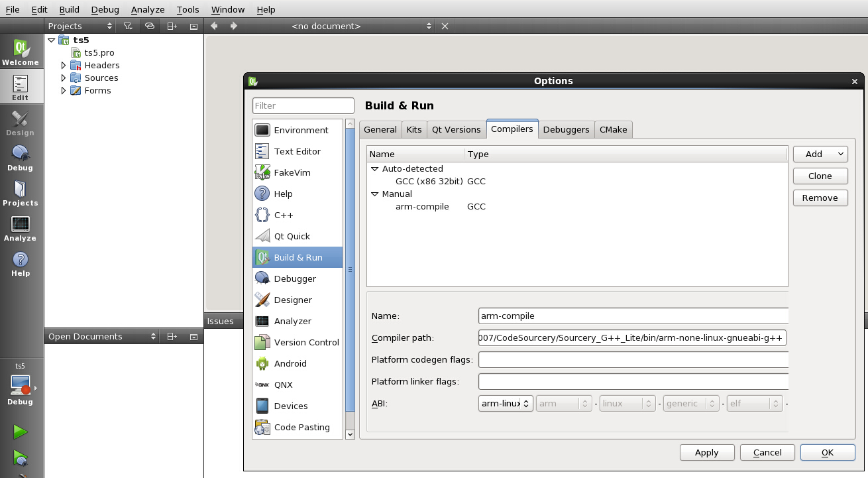Open Projects mode in sidebar
This screenshot has height=478, width=868.
point(21,194)
